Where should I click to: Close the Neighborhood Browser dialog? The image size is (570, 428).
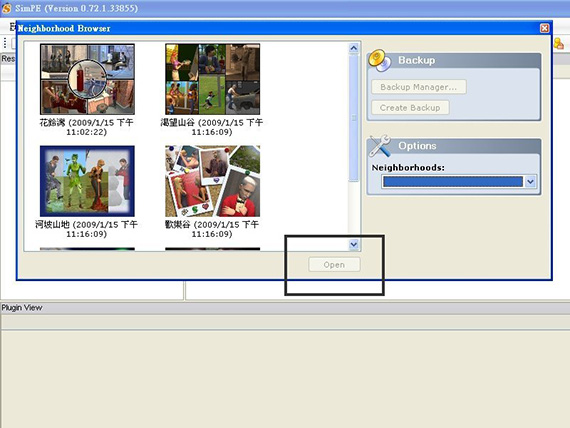click(x=544, y=28)
